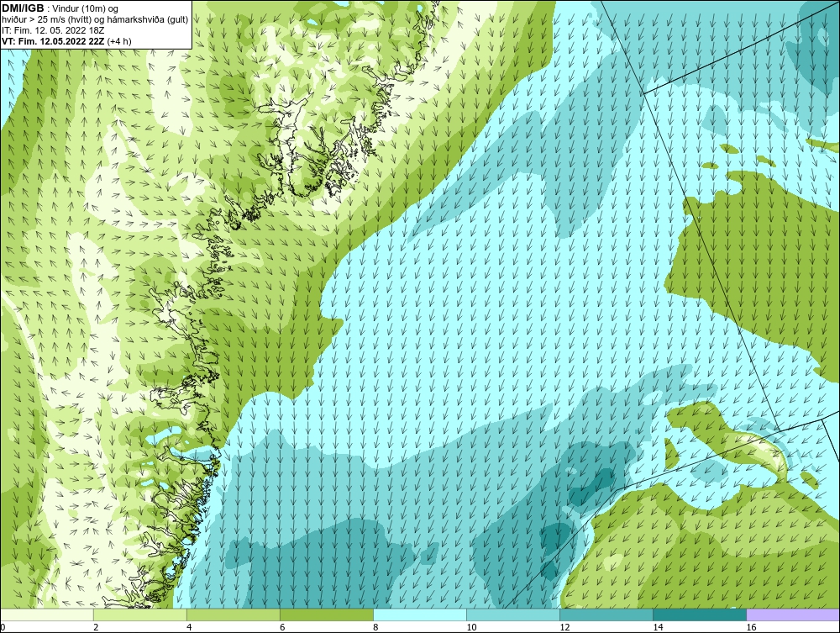Click the legend label '2'
This screenshot has width=840, height=633.
point(96,627)
